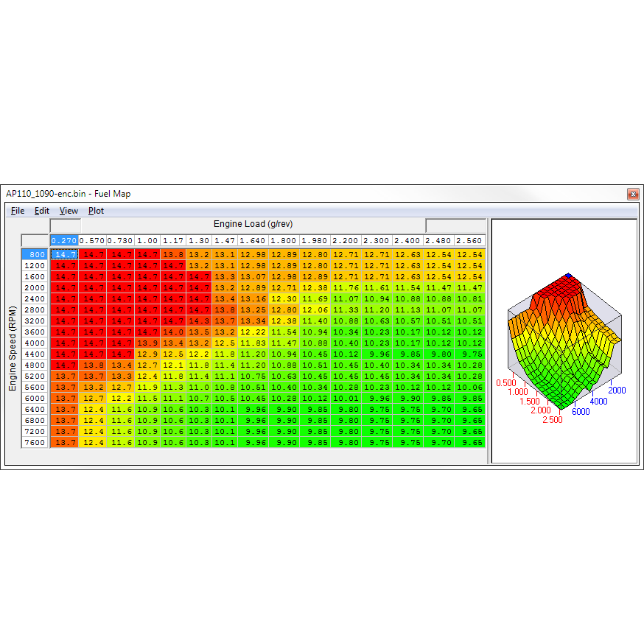Select the 4000 RPM row header
Image resolution: width=644 pixels, height=644 pixels.
point(35,343)
